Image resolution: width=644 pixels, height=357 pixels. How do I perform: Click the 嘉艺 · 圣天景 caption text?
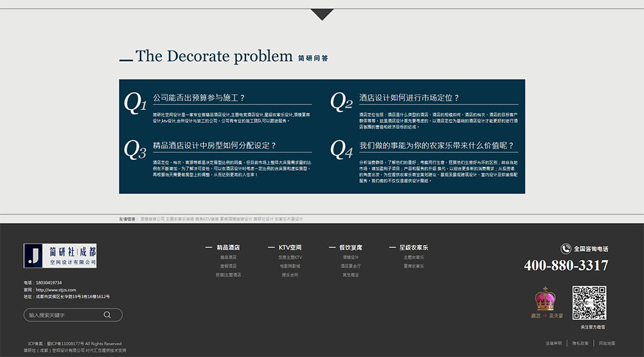[547, 316]
